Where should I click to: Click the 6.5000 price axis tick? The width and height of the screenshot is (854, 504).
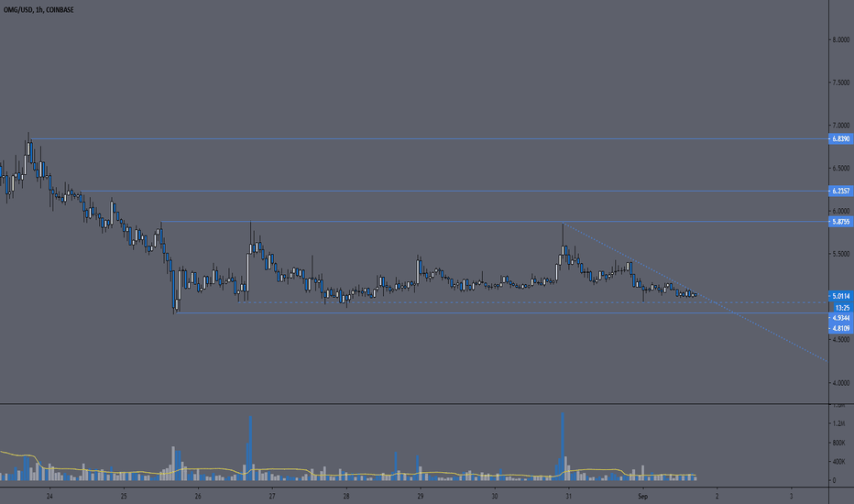[x=840, y=169]
